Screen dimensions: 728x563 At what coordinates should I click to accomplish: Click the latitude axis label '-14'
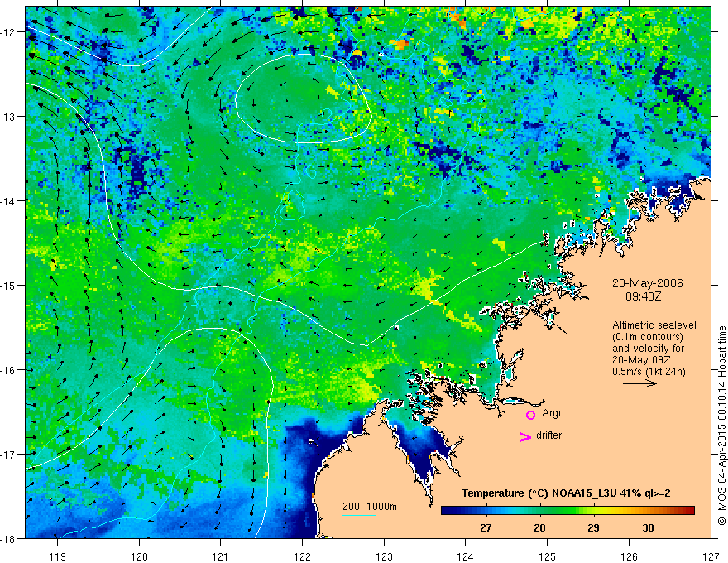click(9, 201)
